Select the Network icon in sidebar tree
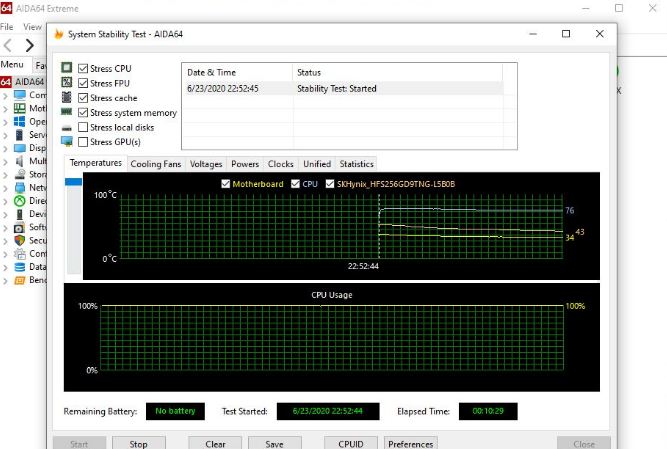667x449 pixels. 20,188
